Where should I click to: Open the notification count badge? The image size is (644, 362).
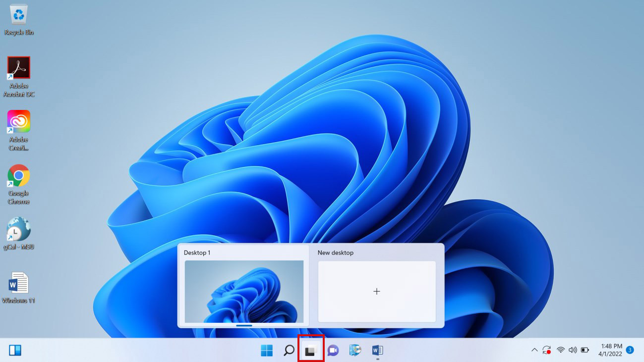(x=630, y=350)
